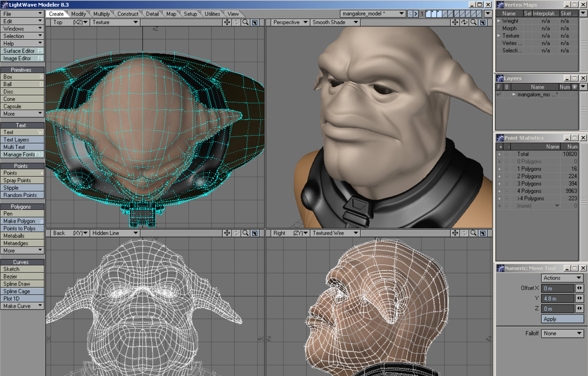Toggle foreground checkmark for mangalore_mo layer
The width and height of the screenshot is (588, 376).
[499, 94]
